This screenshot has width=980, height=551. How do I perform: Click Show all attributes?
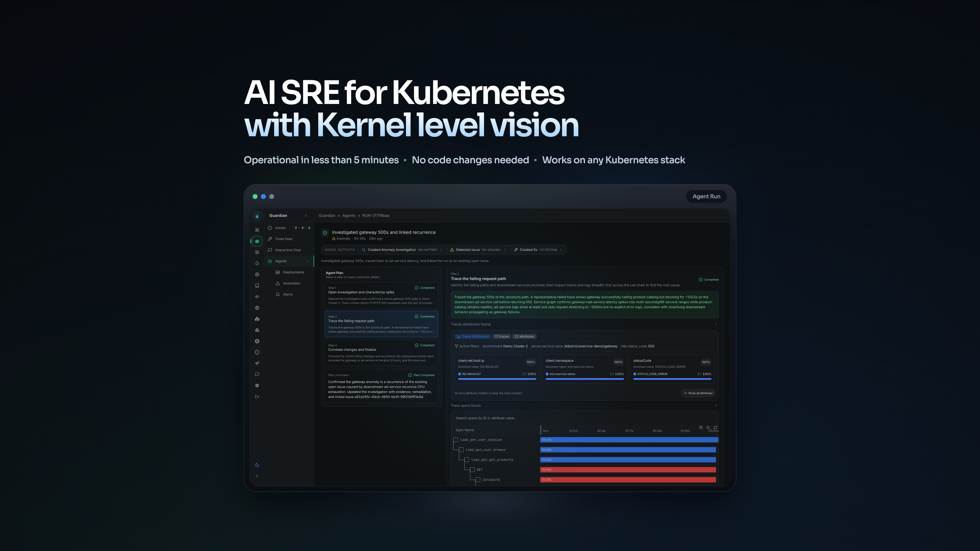coord(698,393)
